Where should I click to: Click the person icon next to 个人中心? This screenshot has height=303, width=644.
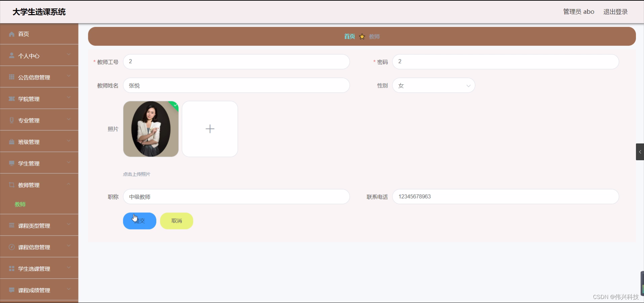coord(11,56)
